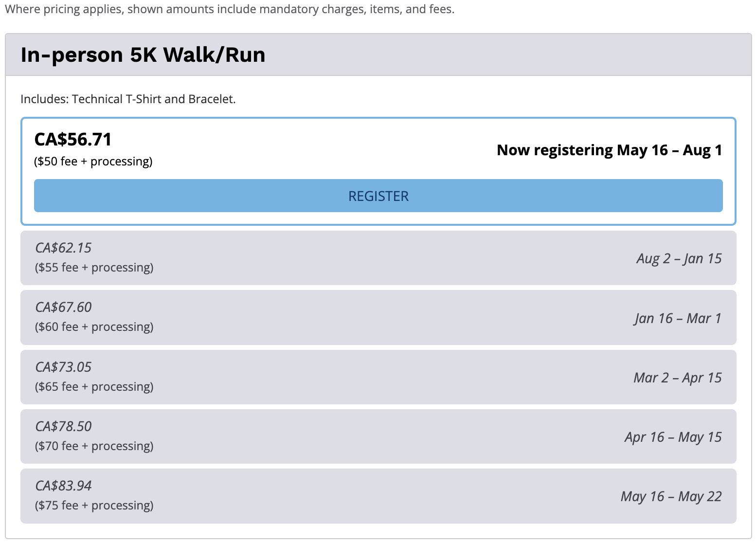Viewport: 756px width, 544px height.
Task: Select the CA$62.15 pricing row
Action: (x=378, y=258)
